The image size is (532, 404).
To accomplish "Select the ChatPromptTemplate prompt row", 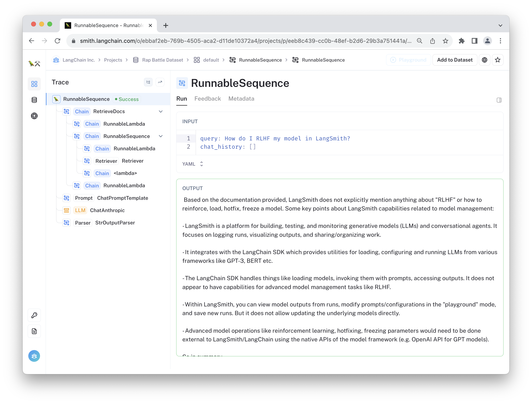I will tap(108, 198).
